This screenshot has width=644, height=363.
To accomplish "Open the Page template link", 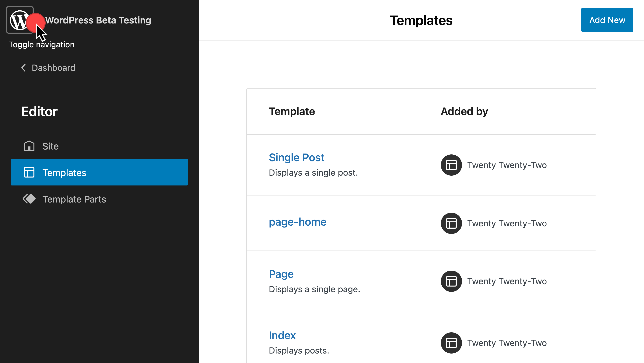I will point(281,274).
